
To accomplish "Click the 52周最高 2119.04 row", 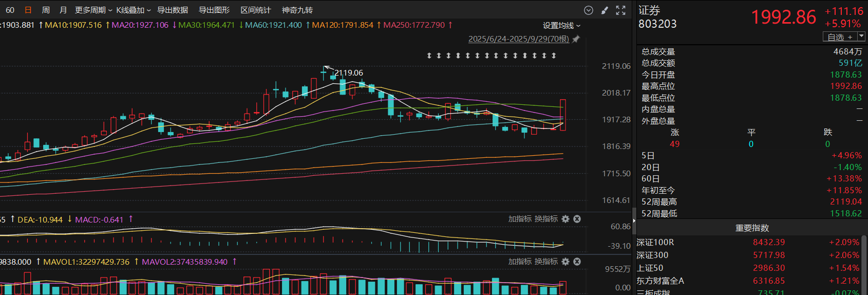I will (x=752, y=202).
